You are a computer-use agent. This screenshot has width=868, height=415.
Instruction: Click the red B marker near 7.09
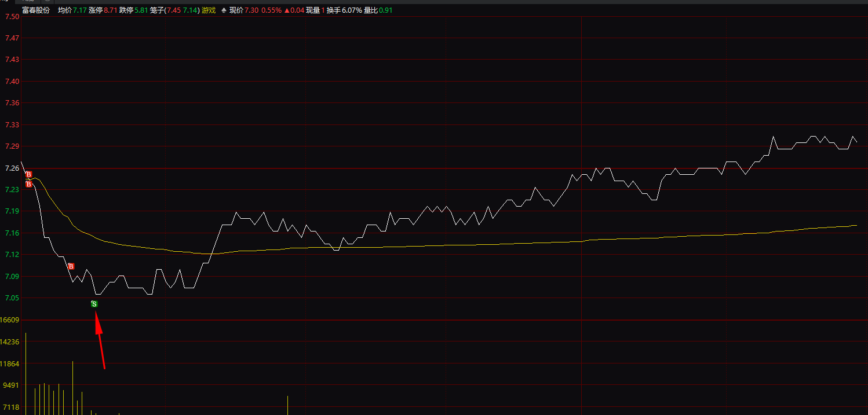71,266
